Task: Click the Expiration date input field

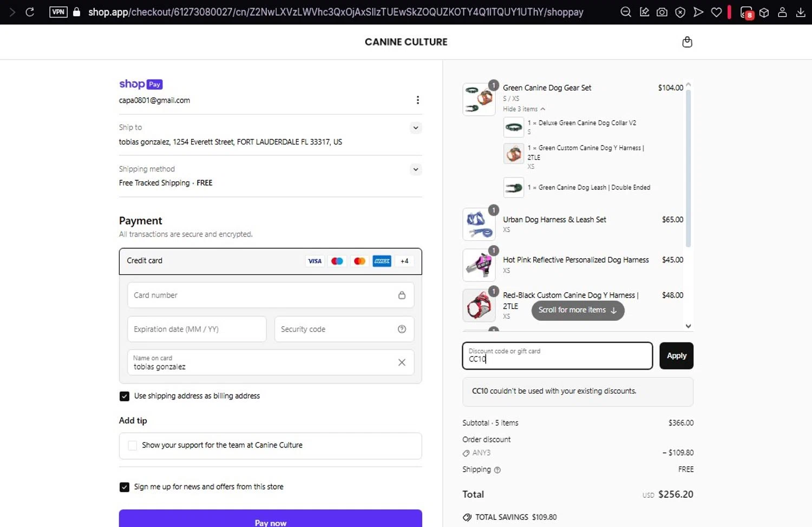Action: click(x=197, y=329)
